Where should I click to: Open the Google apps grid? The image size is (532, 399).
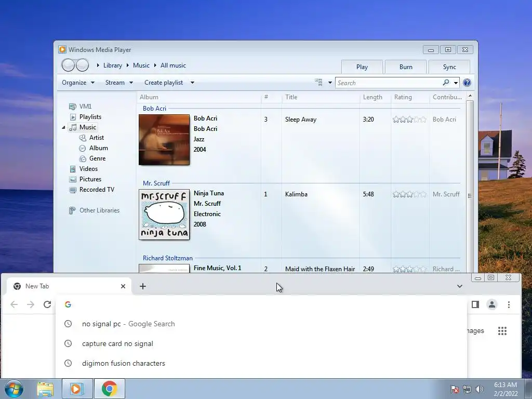click(502, 331)
